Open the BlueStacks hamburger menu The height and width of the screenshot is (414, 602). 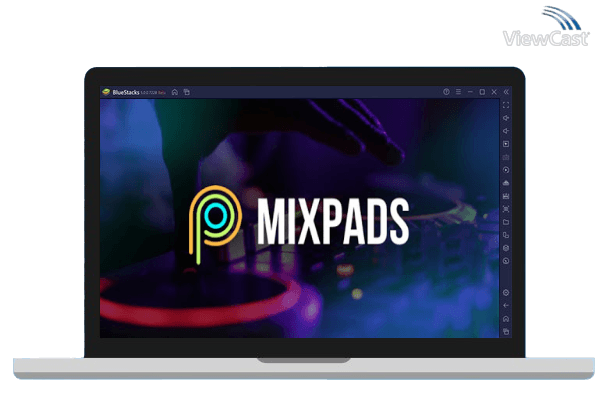click(458, 92)
